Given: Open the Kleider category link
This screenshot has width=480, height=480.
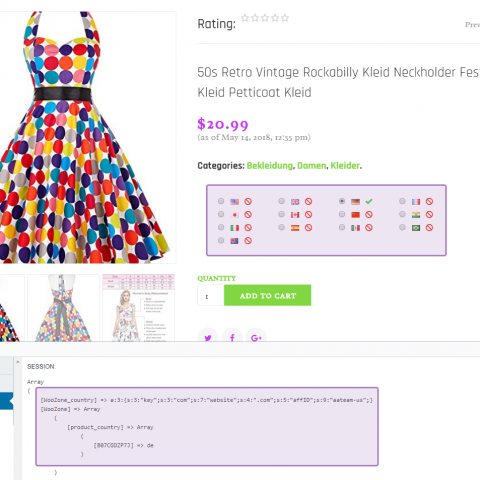Looking at the screenshot, I should pyautogui.click(x=345, y=166).
